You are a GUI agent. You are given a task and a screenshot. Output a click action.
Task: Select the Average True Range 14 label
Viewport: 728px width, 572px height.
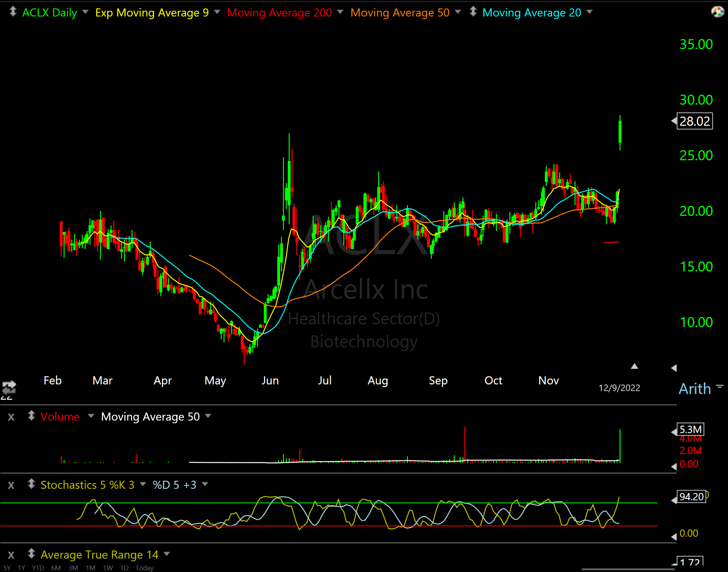click(x=99, y=555)
